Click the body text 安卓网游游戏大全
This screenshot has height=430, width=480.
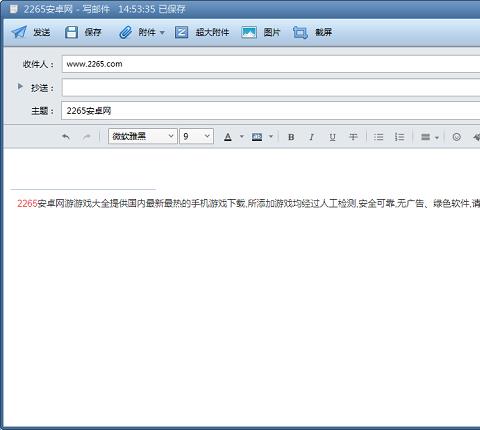(73, 203)
